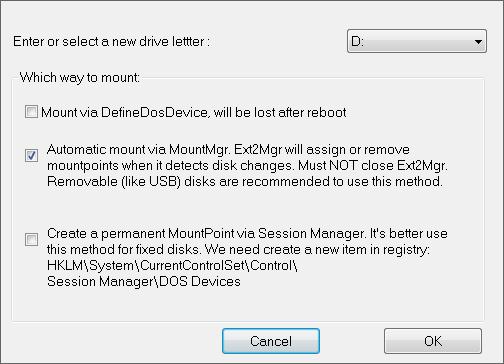Click the blue checkmark icon beside MountMgr option
The image size is (504, 364).
31,155
